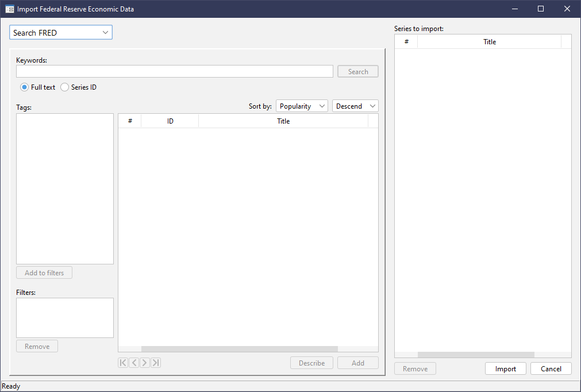Click the app icon in title bar
The width and height of the screenshot is (581, 392).
(10, 9)
